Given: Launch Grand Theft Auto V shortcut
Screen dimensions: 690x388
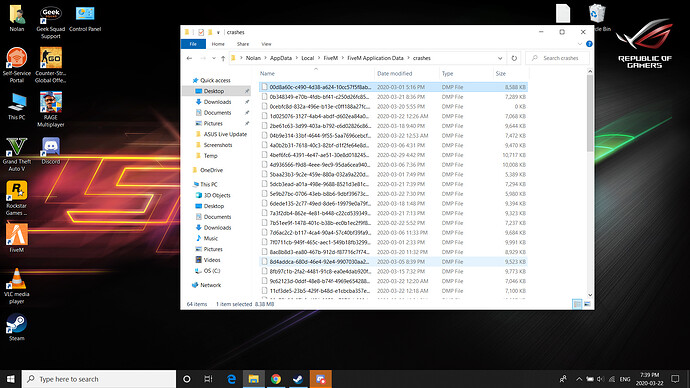Looking at the screenshot, I should click(17, 154).
